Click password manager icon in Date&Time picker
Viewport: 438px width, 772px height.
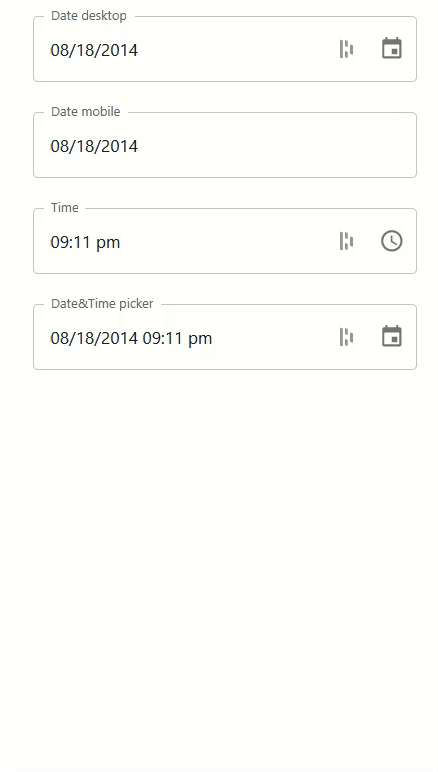point(346,337)
